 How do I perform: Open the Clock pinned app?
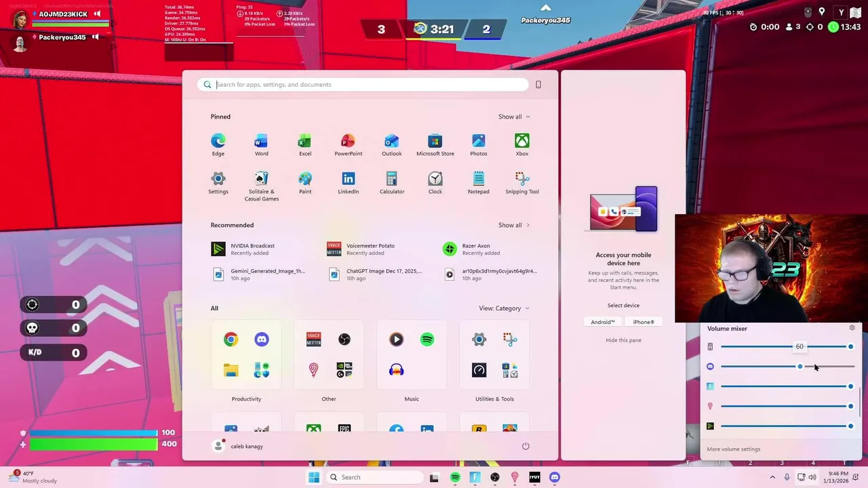(435, 182)
